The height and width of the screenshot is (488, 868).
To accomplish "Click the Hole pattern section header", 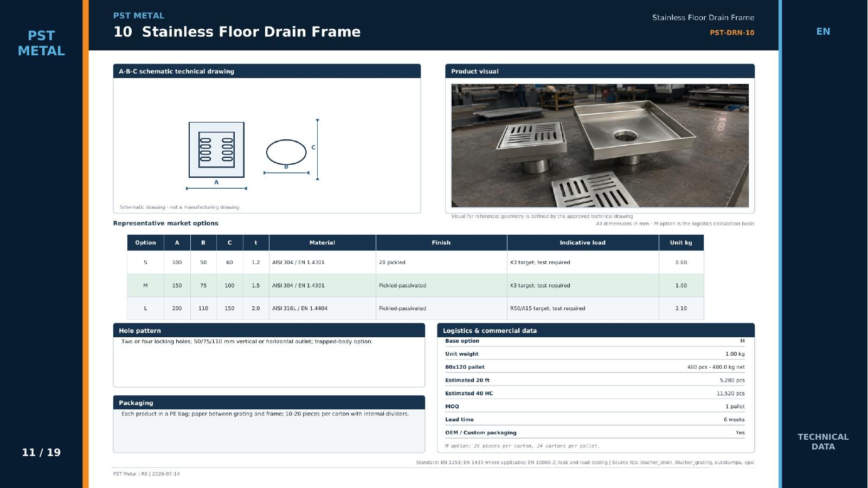I will point(269,330).
